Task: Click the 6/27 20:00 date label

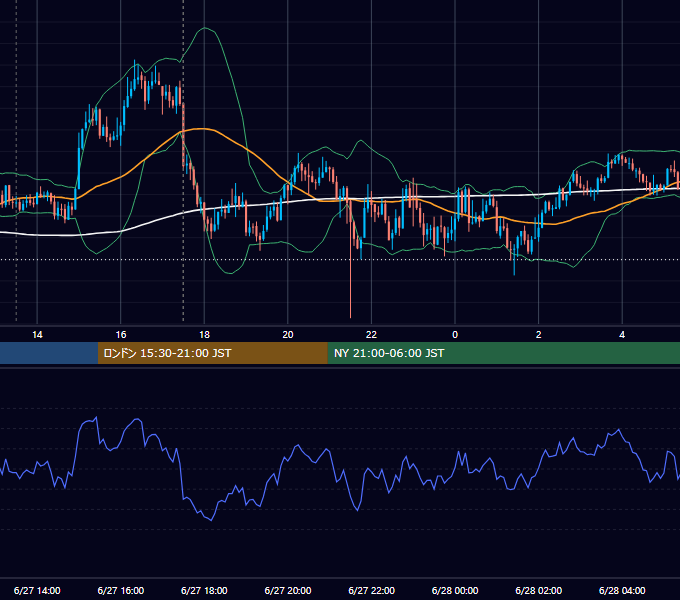Action: coord(288,590)
